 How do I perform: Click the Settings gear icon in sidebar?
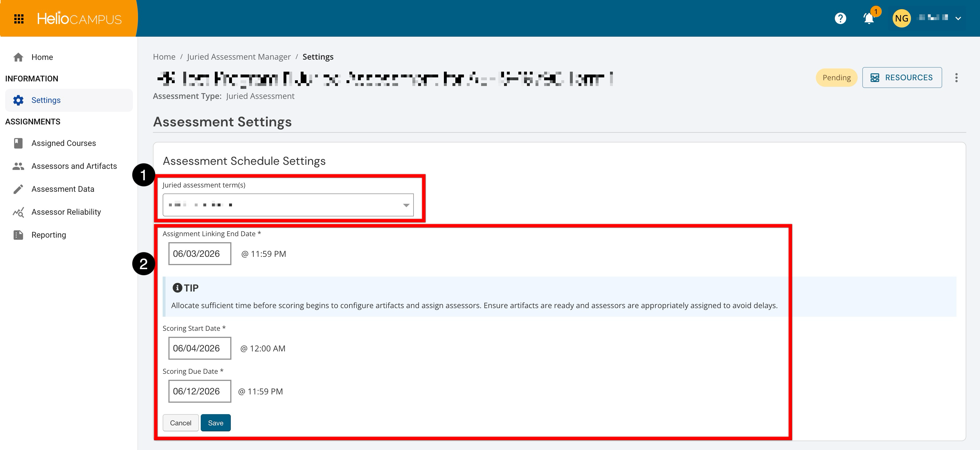click(x=18, y=100)
